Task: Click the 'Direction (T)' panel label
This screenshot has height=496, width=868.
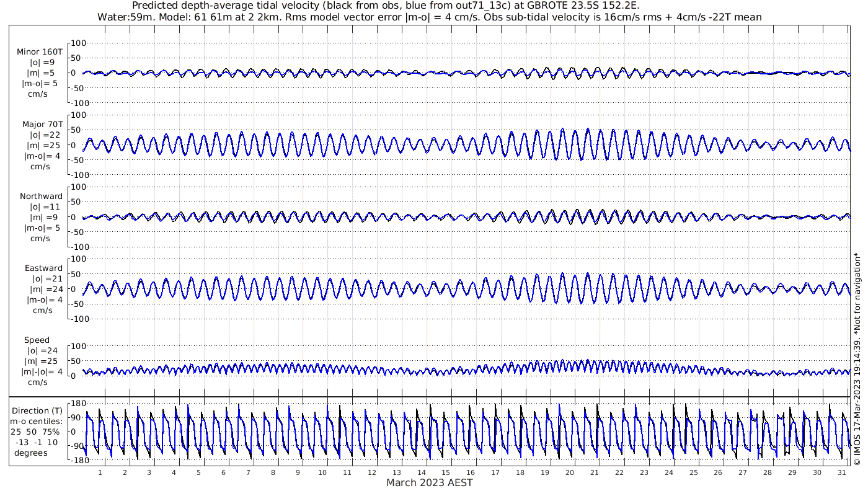Action: [x=37, y=410]
